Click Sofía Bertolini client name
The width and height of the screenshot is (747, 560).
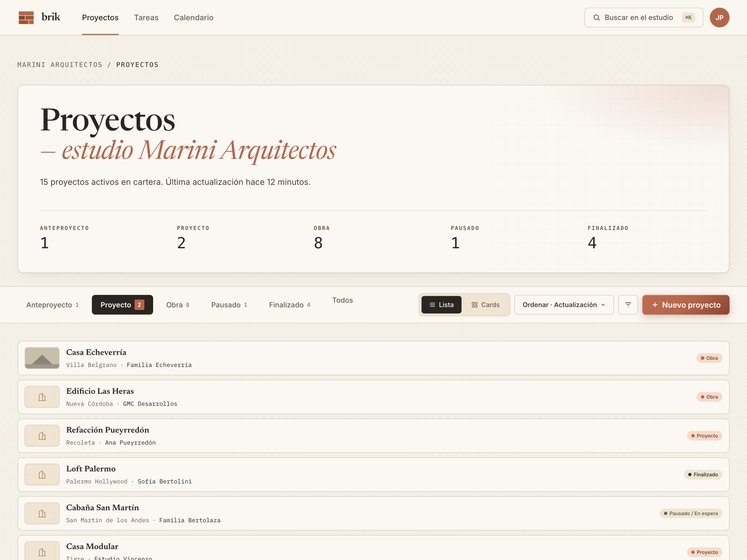pyautogui.click(x=164, y=481)
